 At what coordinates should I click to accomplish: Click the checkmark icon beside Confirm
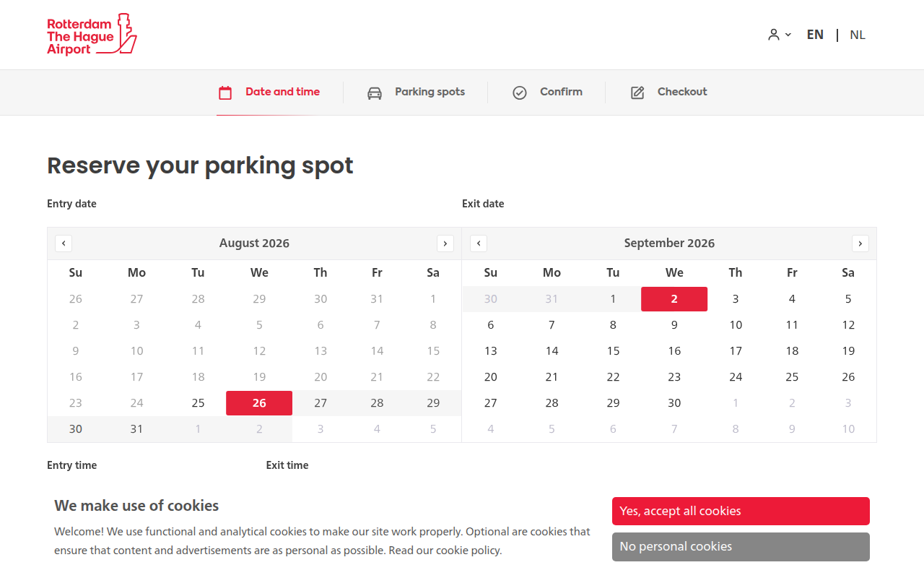(x=520, y=92)
